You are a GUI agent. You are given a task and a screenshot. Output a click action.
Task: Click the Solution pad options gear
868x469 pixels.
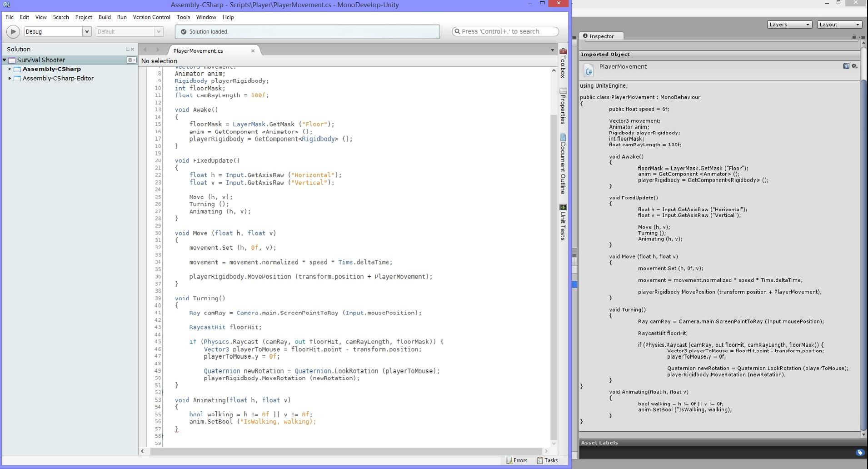[x=131, y=60]
